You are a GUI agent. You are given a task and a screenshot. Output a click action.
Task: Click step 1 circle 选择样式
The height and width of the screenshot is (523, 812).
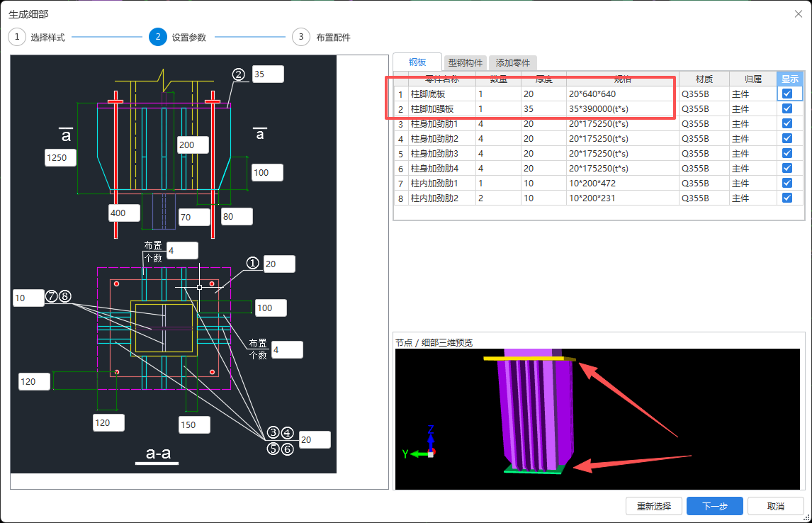17,38
